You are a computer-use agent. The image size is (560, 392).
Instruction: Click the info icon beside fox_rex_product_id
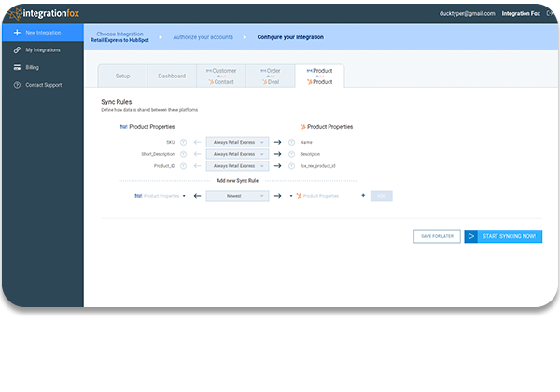291,166
